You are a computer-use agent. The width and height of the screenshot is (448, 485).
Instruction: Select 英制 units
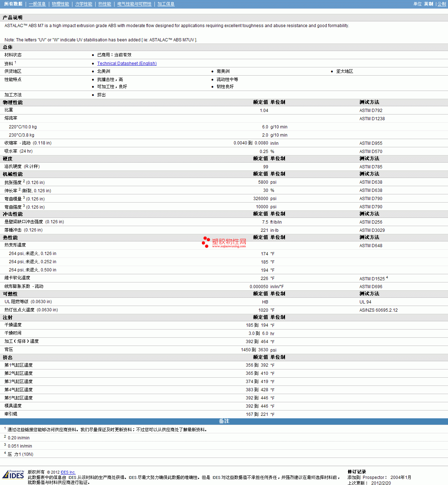click(x=428, y=4)
